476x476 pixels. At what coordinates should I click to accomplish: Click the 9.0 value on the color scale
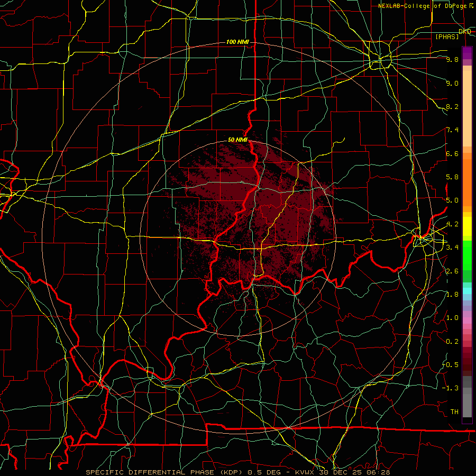tap(452, 83)
